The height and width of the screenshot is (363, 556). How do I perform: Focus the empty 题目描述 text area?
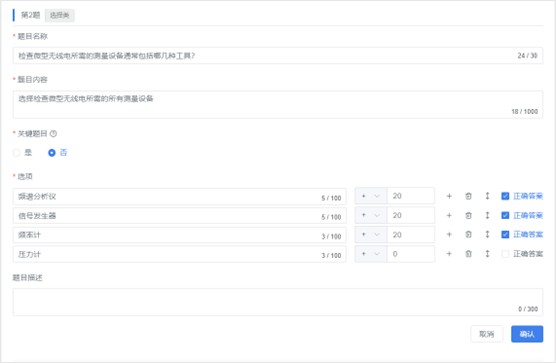[278, 302]
